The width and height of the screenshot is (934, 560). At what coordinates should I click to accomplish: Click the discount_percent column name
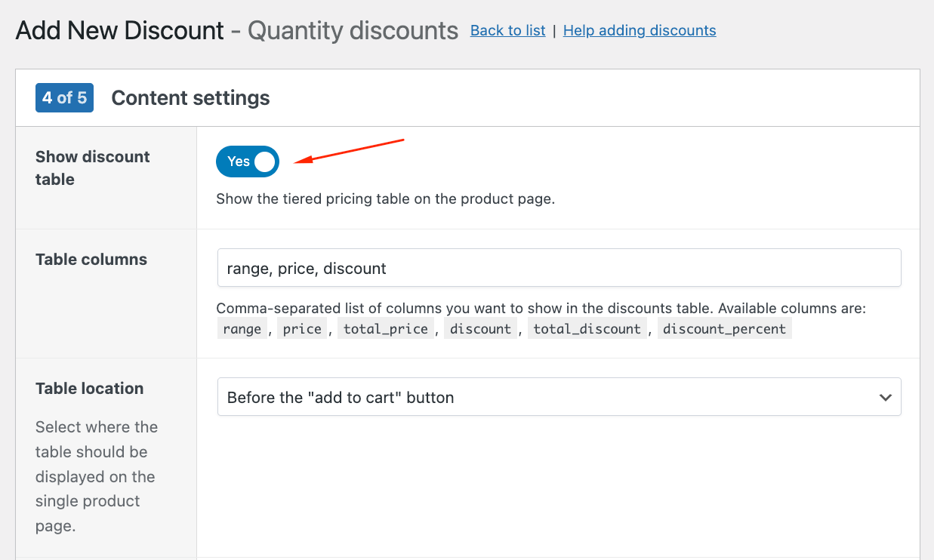pyautogui.click(x=724, y=328)
